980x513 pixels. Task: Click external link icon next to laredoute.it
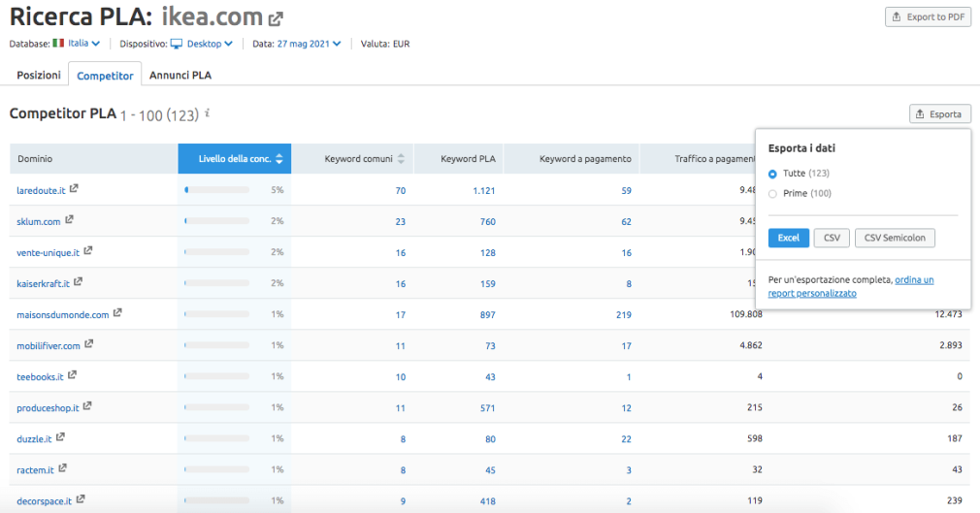coord(74,189)
